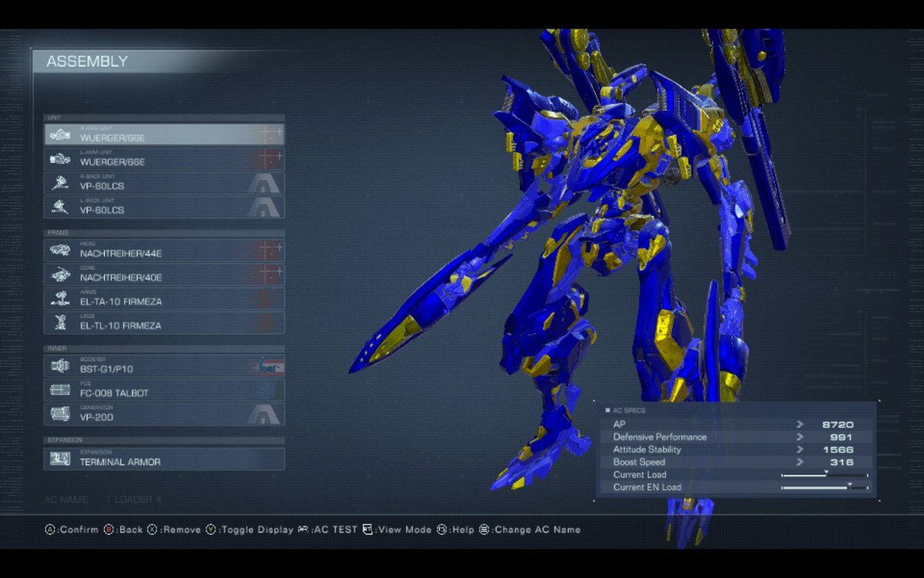Viewport: 924px width, 578px height.
Task: Open the R-Back Unit VP-60LCS slot
Action: coord(164,183)
